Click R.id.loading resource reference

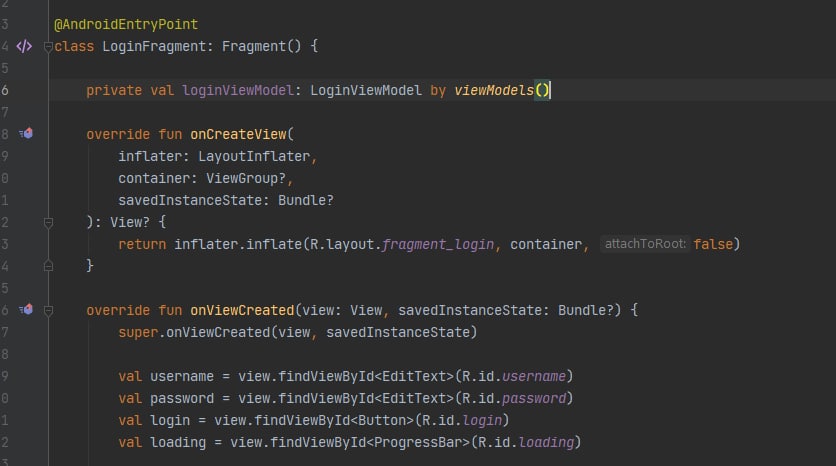click(x=526, y=442)
